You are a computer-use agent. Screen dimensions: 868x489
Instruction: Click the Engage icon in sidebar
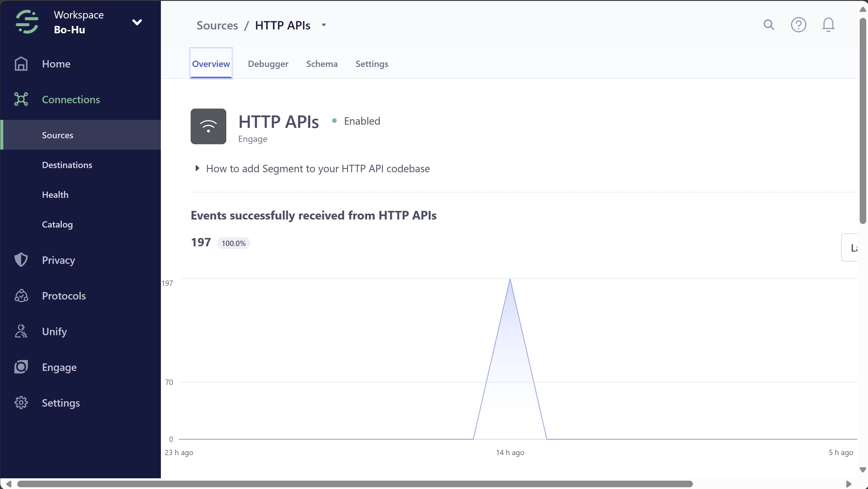pos(21,367)
